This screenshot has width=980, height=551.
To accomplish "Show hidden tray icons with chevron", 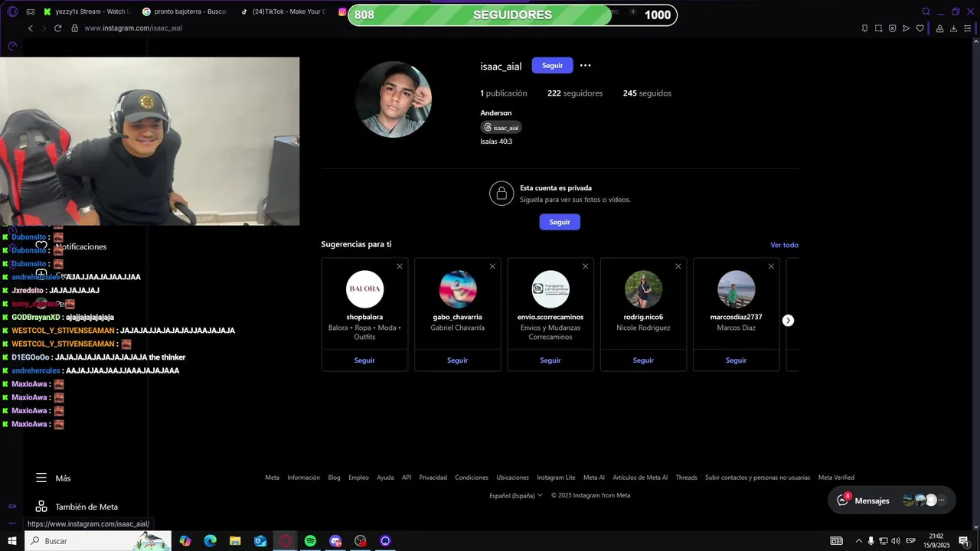I will pos(858,541).
